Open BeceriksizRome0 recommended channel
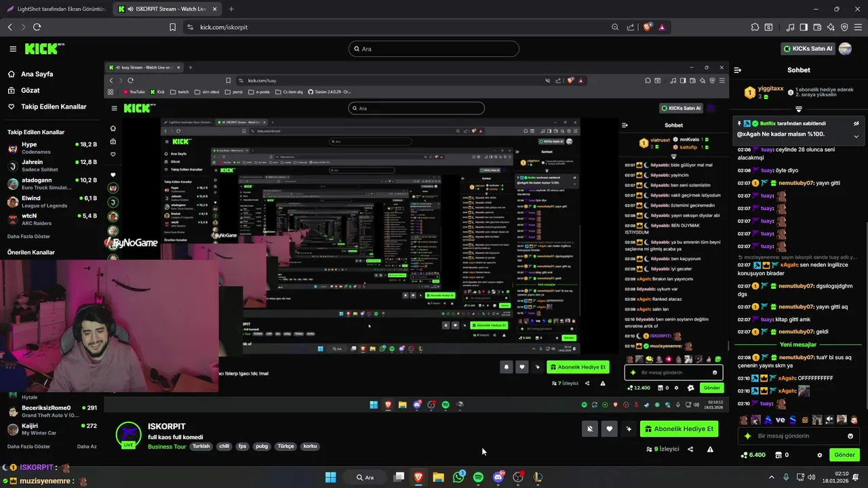This screenshot has height=488, width=868. 52,411
